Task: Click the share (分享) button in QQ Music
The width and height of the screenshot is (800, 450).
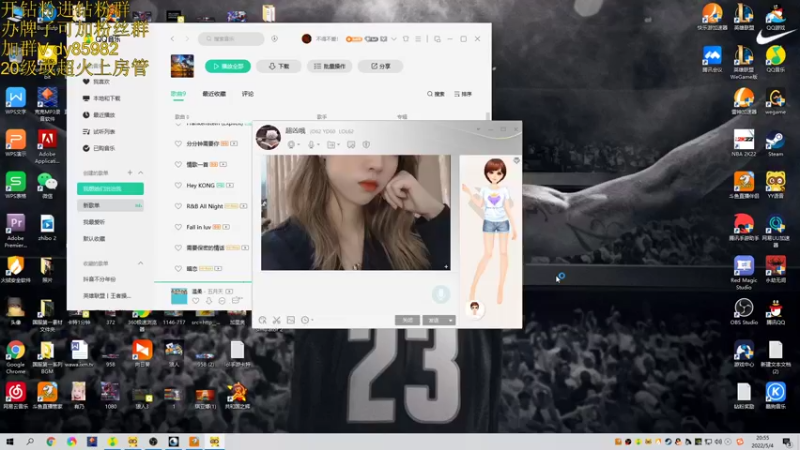Action: coord(381,66)
